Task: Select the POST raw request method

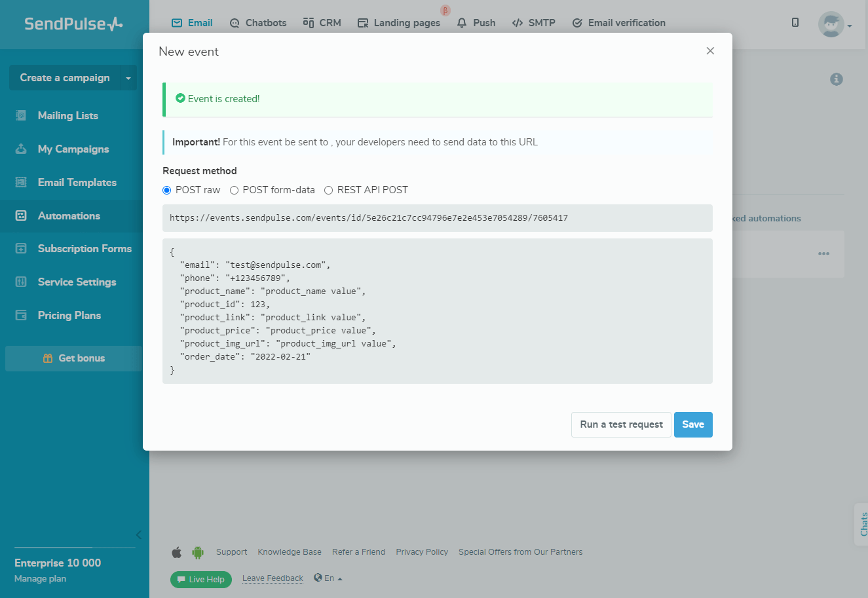Action: pos(167,190)
